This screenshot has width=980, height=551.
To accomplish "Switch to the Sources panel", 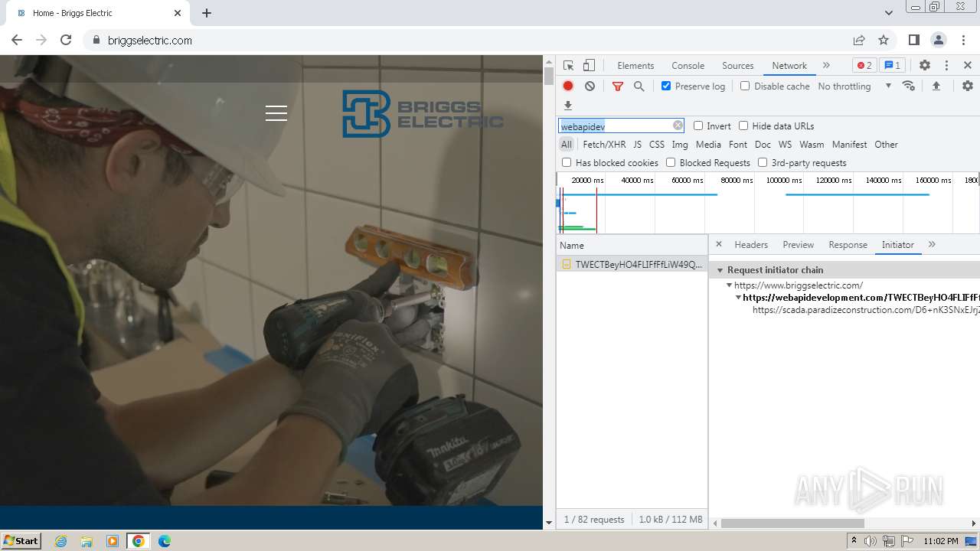I will point(738,66).
